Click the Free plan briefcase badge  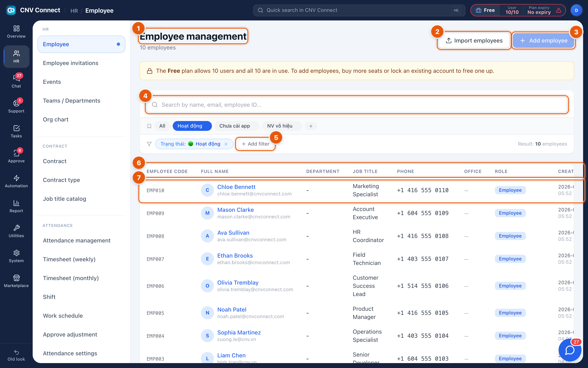(x=485, y=10)
